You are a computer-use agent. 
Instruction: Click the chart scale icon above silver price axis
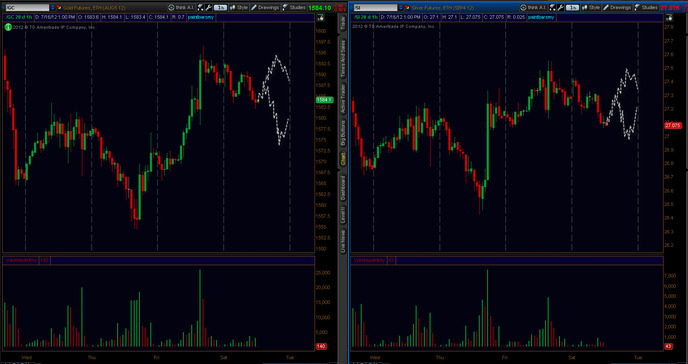click(x=669, y=18)
